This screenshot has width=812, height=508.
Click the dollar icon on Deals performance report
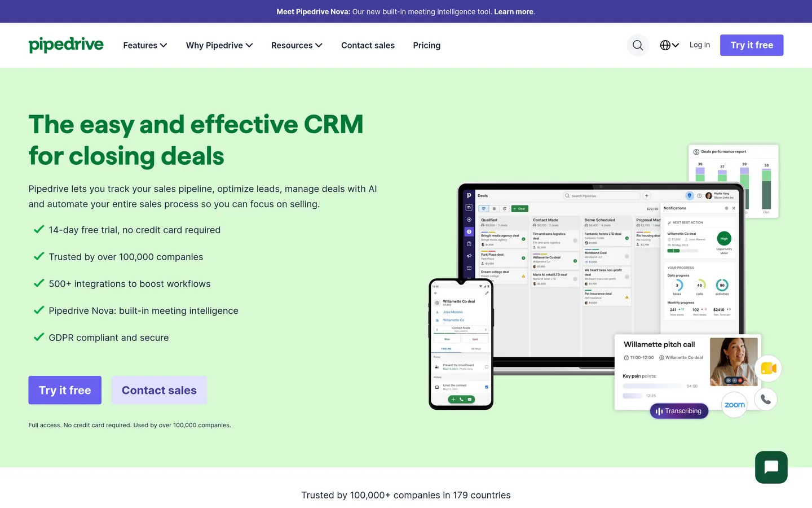[696, 152]
